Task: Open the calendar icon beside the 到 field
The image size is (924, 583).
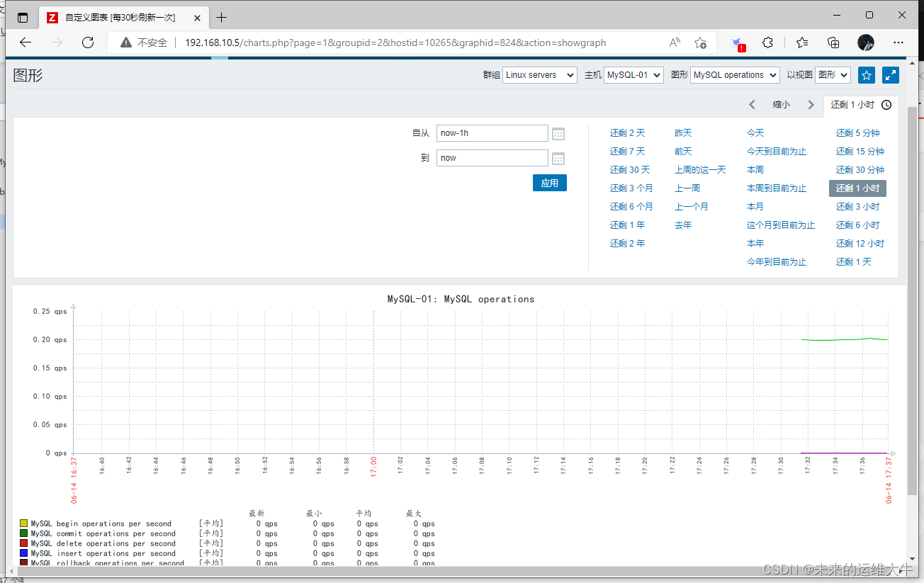Action: (x=558, y=157)
